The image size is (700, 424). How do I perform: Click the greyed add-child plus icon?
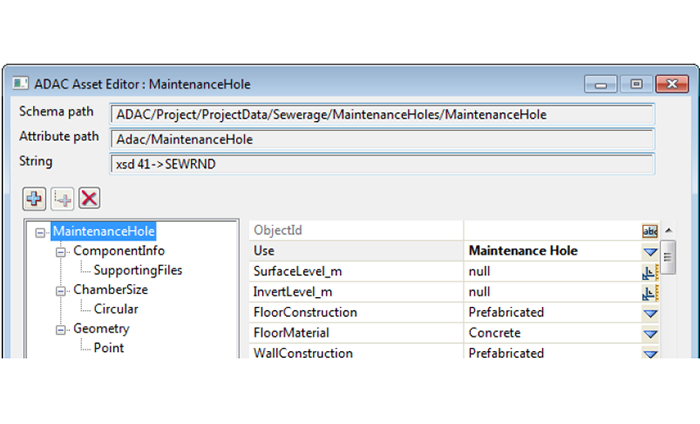(62, 199)
